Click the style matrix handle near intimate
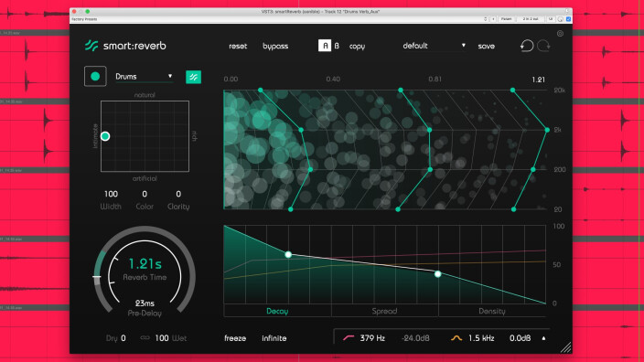The height and width of the screenshot is (362, 644). point(105,136)
